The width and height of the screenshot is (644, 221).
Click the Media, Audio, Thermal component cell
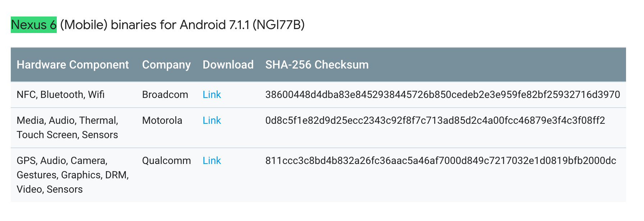pyautogui.click(x=68, y=127)
